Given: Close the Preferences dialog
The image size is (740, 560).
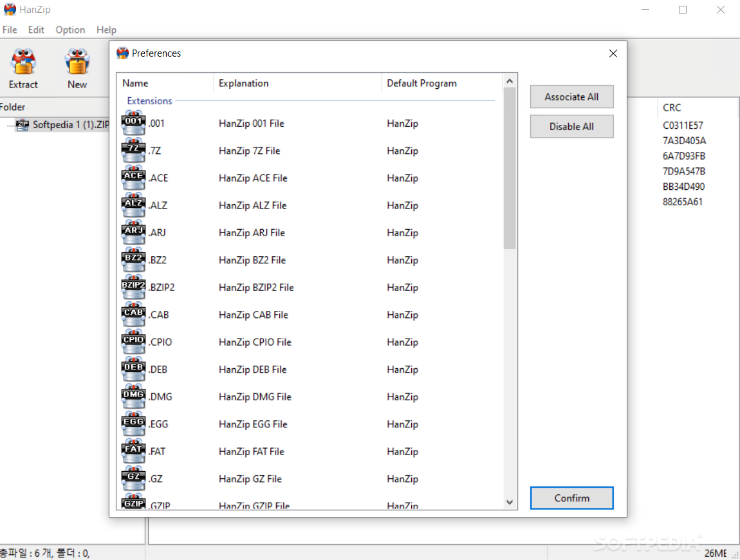Looking at the screenshot, I should 613,53.
